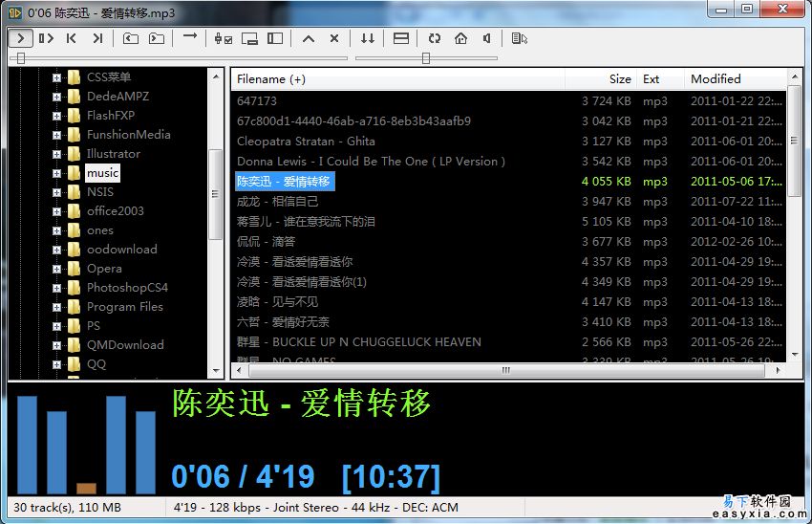Toggle the split horizontal panes icon
Image resolution: width=812 pixels, height=524 pixels.
click(x=402, y=38)
